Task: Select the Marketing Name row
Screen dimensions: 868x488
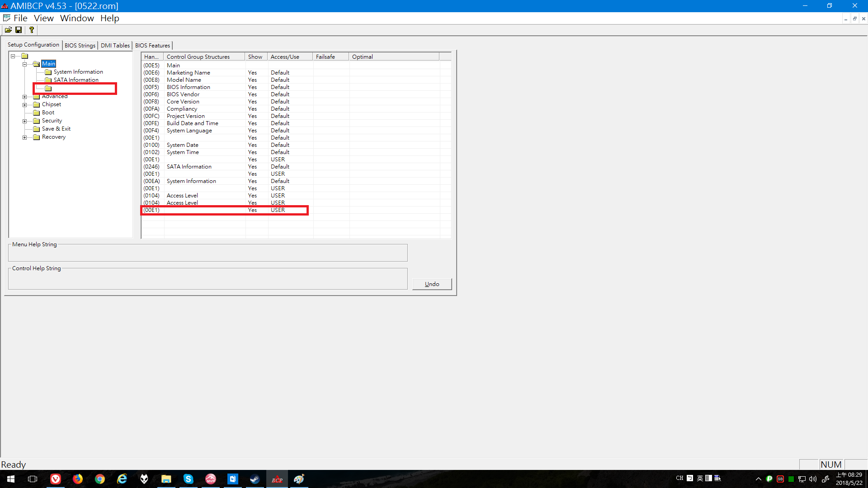Action: pos(296,73)
